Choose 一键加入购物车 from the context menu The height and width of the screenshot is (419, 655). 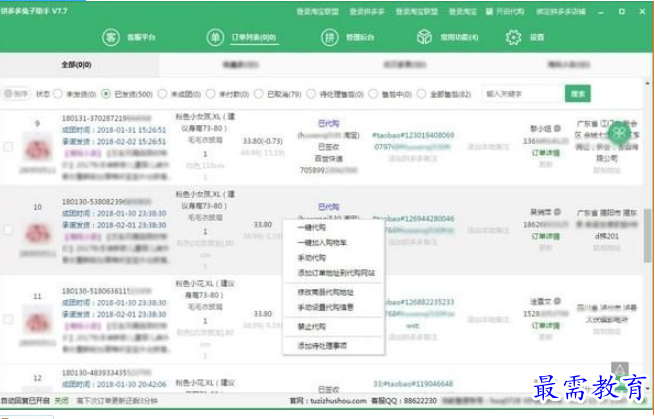point(333,243)
